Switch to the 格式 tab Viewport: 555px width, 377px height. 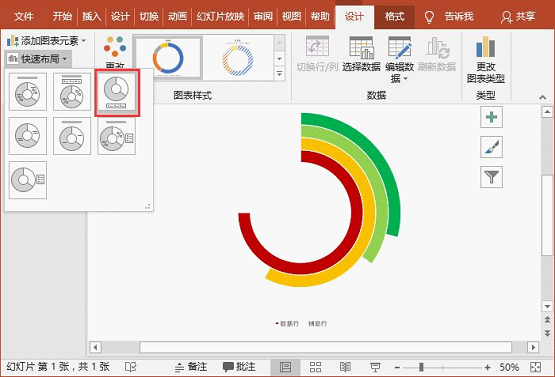(394, 16)
